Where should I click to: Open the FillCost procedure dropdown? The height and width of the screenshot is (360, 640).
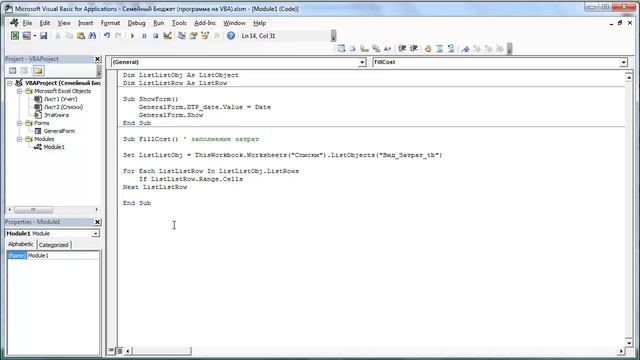click(623, 62)
